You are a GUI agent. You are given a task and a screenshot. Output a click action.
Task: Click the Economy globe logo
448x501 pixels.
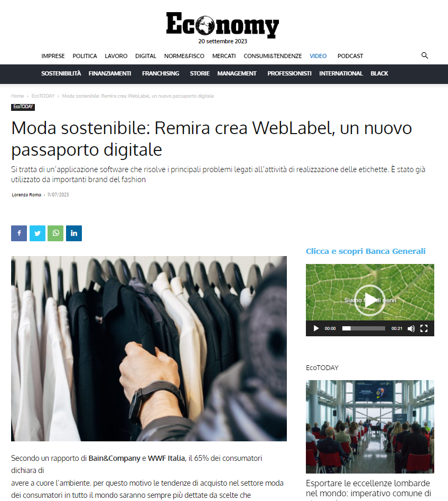222,25
